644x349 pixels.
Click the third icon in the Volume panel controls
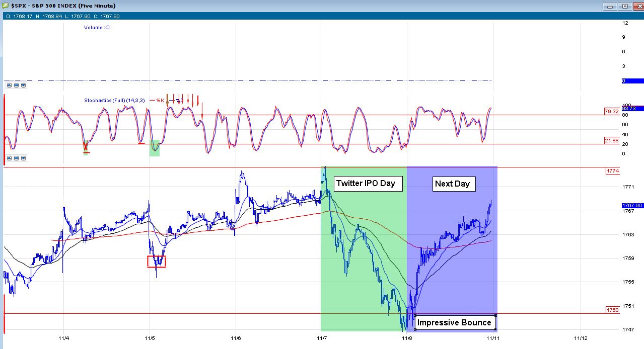24,85
